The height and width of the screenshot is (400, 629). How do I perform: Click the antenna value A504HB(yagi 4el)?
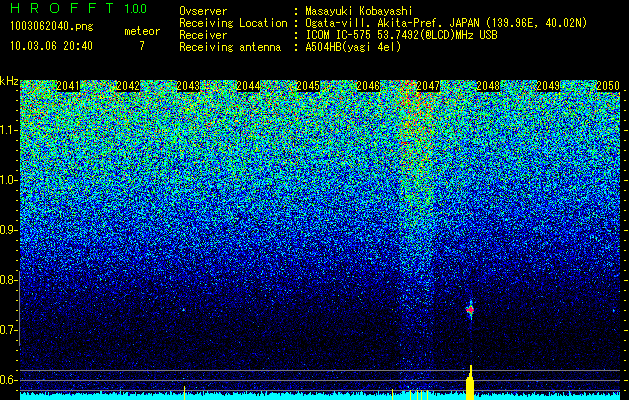(353, 47)
